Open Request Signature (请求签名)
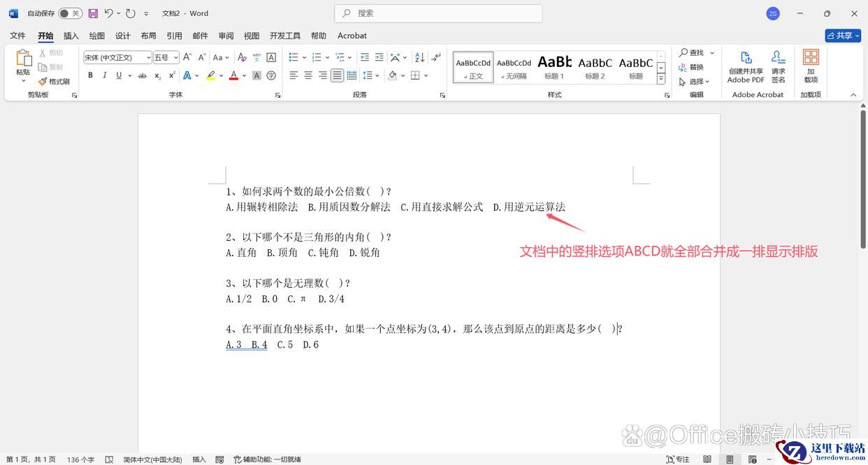 pyautogui.click(x=778, y=66)
